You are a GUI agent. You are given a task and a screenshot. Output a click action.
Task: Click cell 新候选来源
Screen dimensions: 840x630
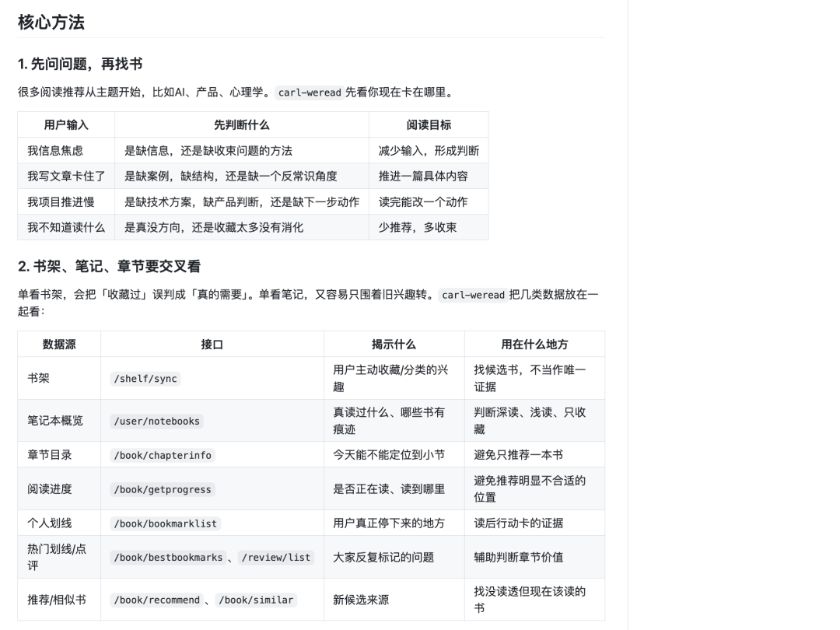394,600
